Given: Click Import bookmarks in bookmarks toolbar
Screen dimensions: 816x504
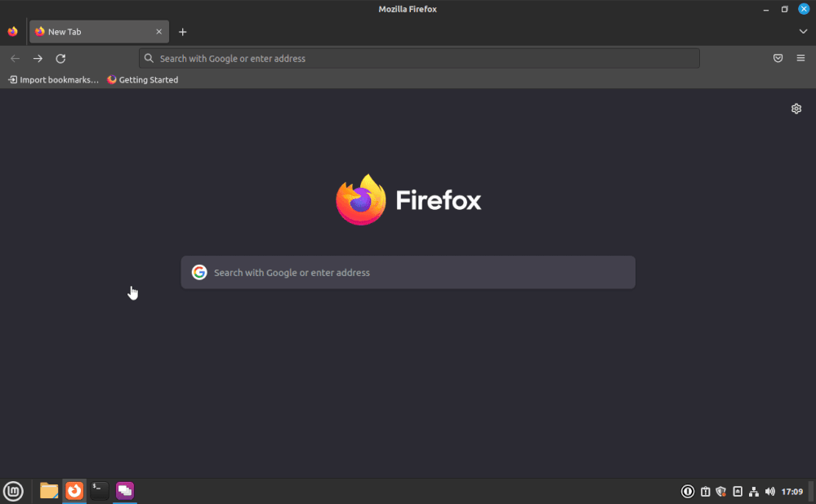Looking at the screenshot, I should [53, 80].
